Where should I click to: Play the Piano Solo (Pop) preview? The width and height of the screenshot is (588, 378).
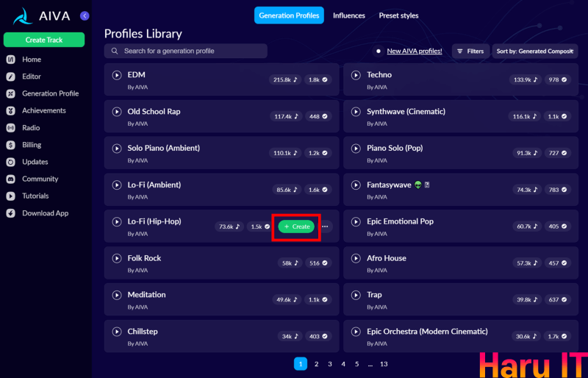356,149
